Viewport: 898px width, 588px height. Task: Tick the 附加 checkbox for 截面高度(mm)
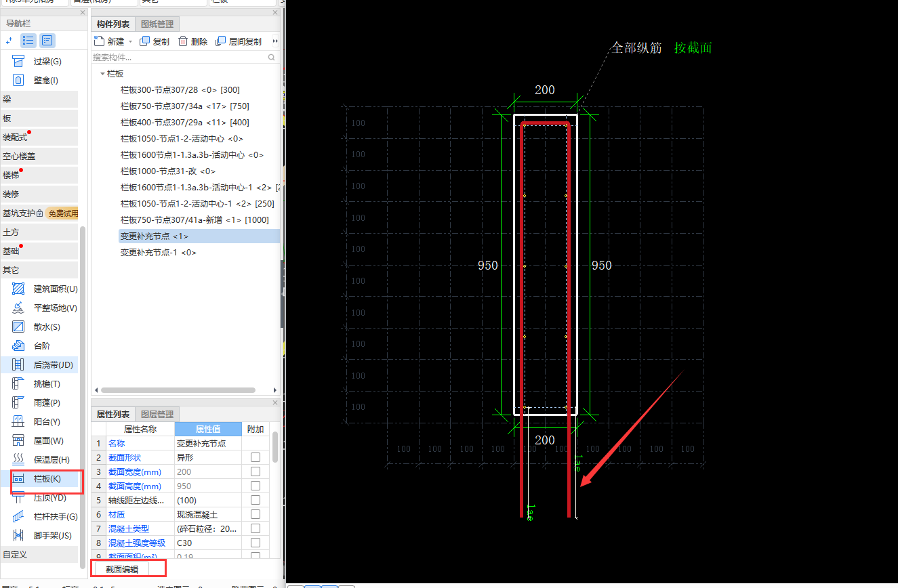point(256,486)
